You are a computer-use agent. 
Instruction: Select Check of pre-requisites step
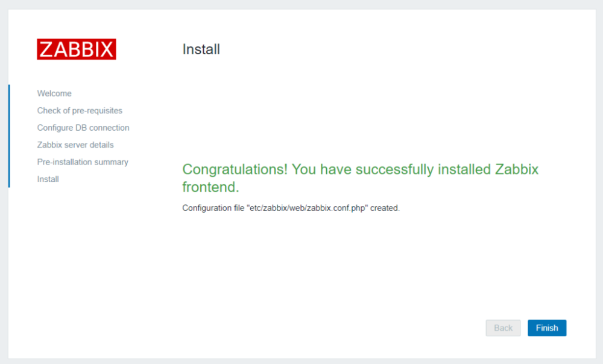[80, 110]
